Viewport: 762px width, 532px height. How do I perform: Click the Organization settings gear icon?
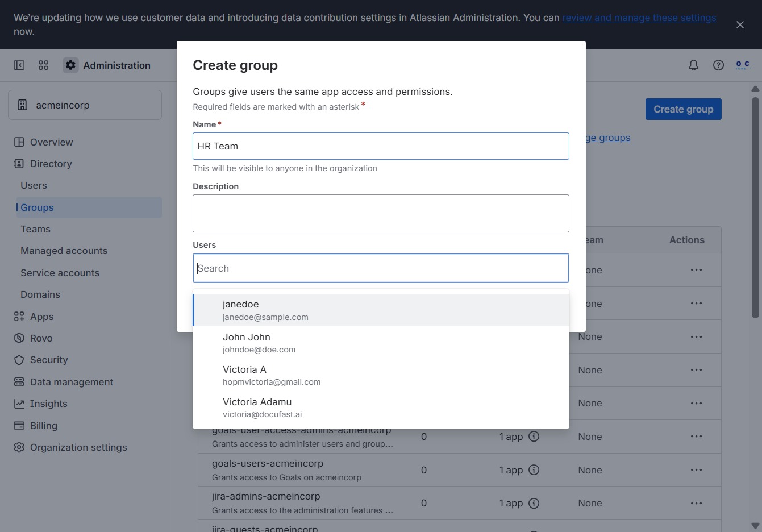click(x=19, y=447)
